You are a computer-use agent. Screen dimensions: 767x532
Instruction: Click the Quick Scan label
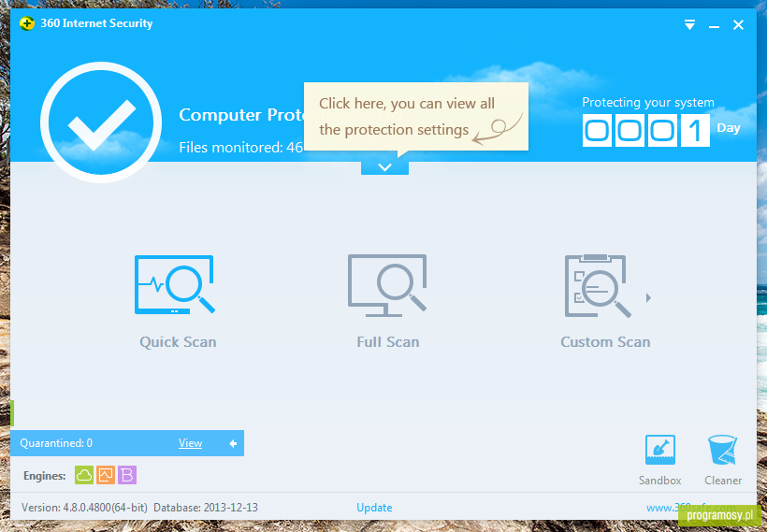(x=178, y=342)
